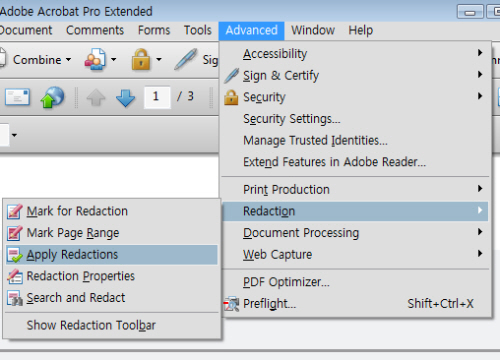500x360 pixels.
Task: Click the Preflight icon in menu
Action: [231, 304]
